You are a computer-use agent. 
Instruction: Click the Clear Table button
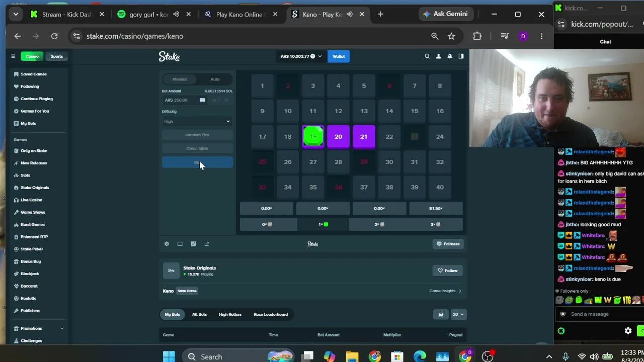point(197,148)
